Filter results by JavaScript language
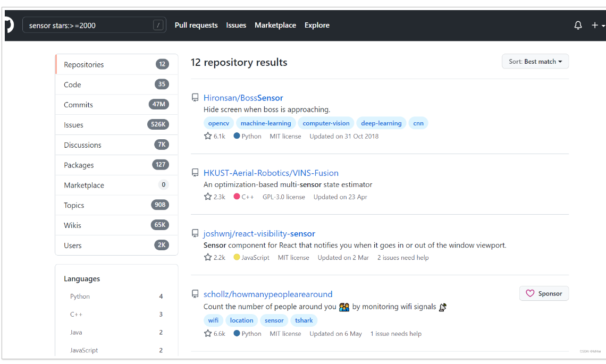The height and width of the screenshot is (364, 606). click(117, 350)
